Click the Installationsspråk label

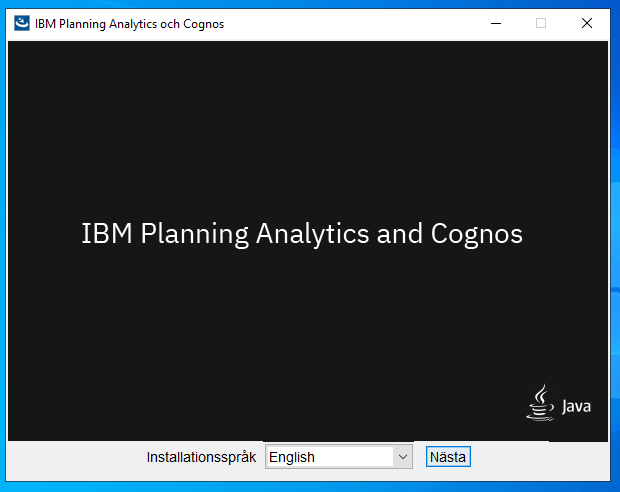(201, 457)
